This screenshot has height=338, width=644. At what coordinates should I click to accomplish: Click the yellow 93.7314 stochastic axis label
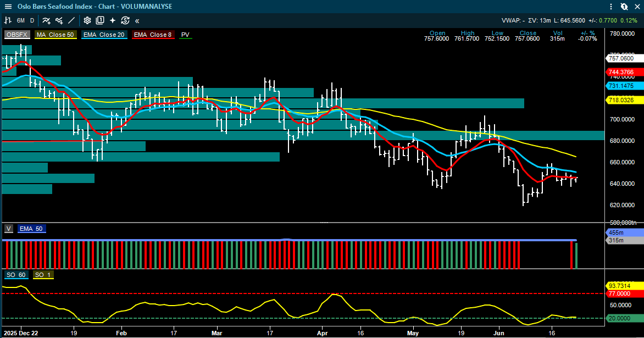[x=624, y=286]
